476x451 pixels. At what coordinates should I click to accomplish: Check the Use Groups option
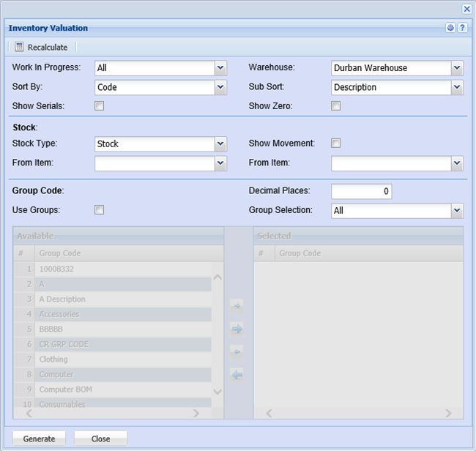pyautogui.click(x=100, y=210)
